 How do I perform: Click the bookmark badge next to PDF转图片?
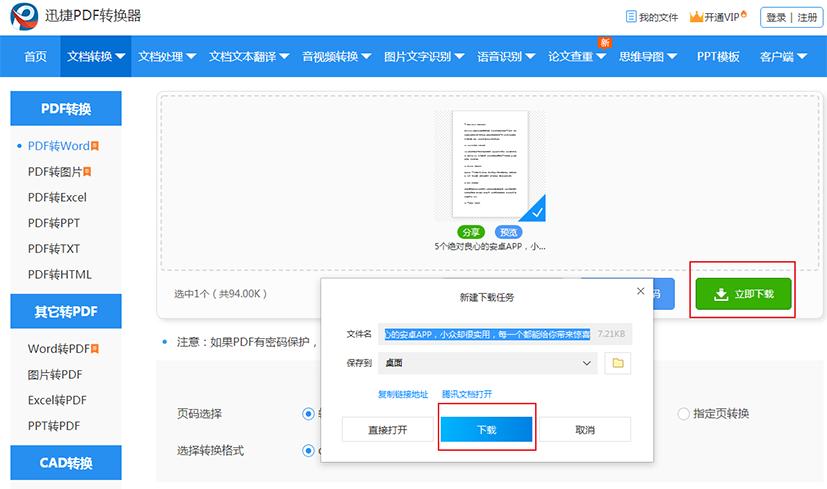[x=87, y=172]
